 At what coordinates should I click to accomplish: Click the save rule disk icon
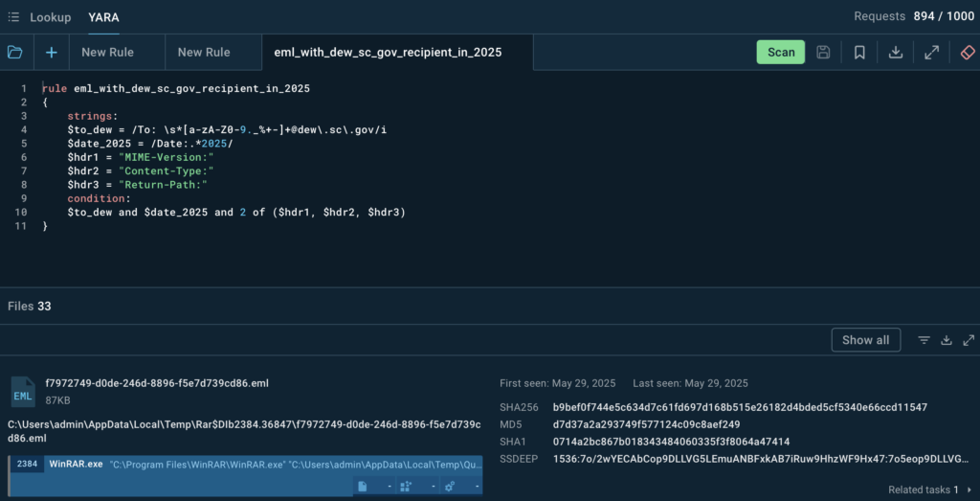tap(823, 52)
